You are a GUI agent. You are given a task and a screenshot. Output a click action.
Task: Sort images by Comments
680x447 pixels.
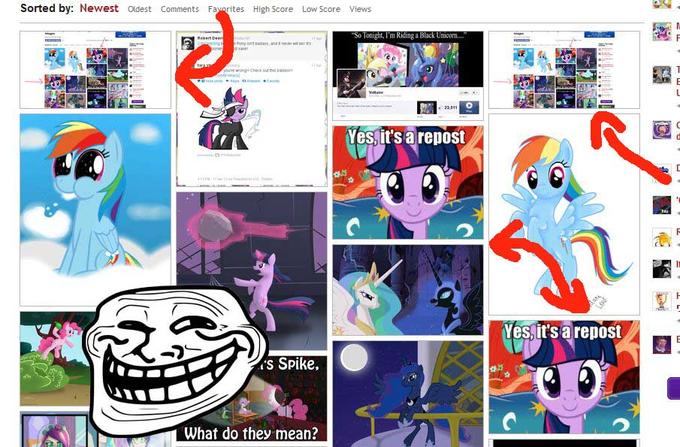pyautogui.click(x=180, y=9)
